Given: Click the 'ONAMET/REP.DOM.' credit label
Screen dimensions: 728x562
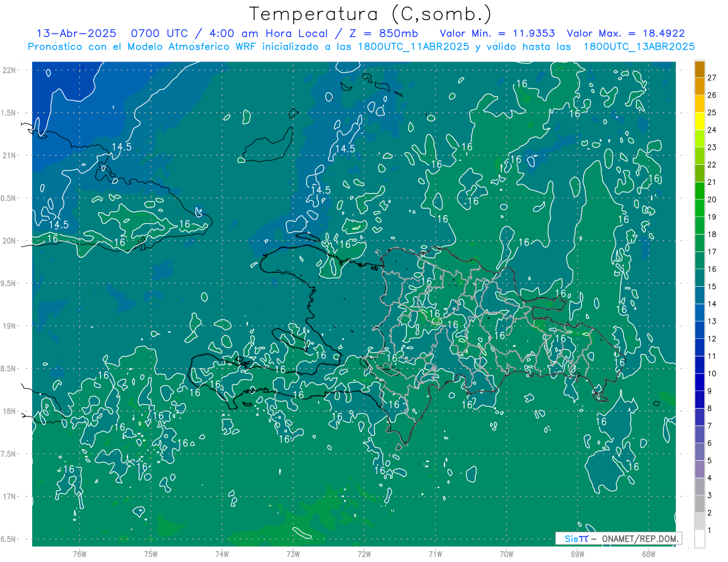Looking at the screenshot, I should (x=640, y=538).
